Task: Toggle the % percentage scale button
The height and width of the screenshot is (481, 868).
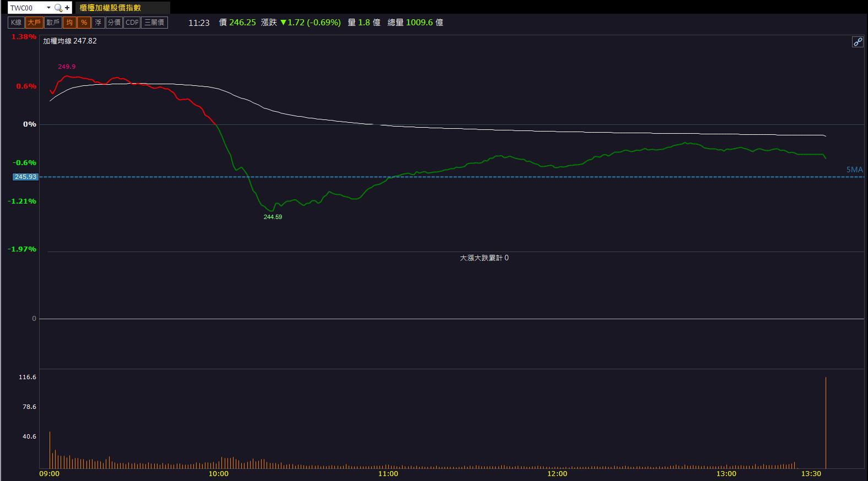Action: 84,23
